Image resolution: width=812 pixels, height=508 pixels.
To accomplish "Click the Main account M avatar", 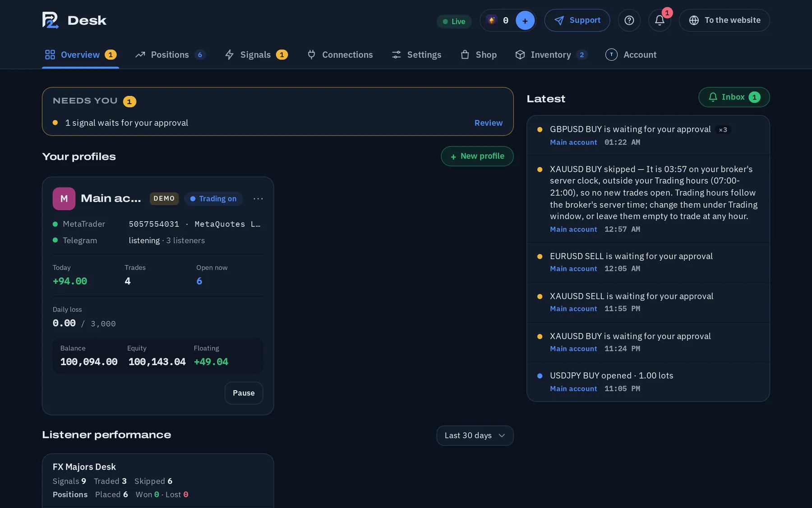I will [x=64, y=199].
